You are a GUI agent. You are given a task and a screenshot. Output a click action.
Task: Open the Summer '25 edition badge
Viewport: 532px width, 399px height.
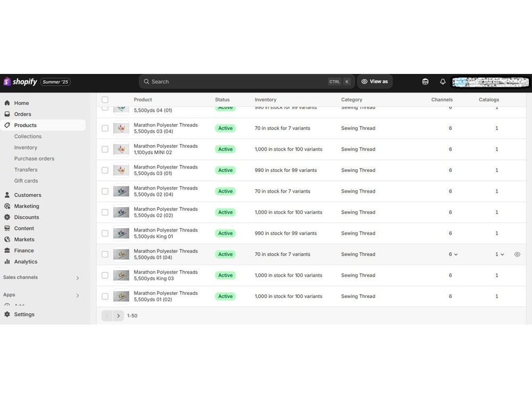click(x=55, y=82)
